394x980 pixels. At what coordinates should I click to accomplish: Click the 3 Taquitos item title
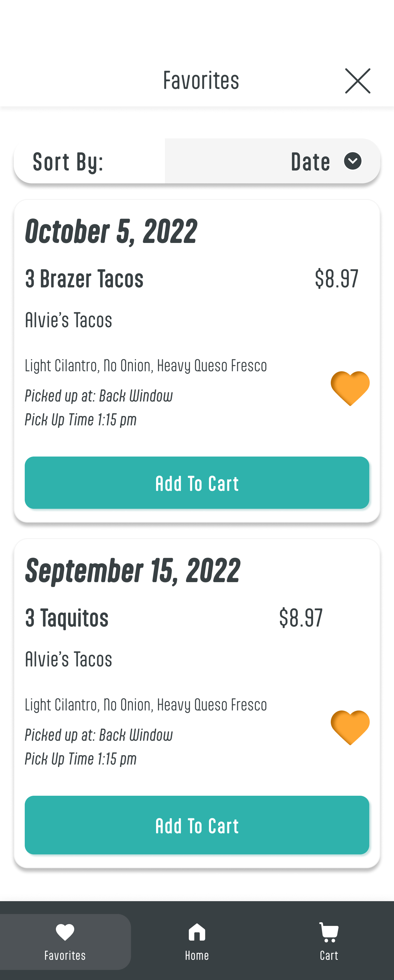[x=67, y=618]
